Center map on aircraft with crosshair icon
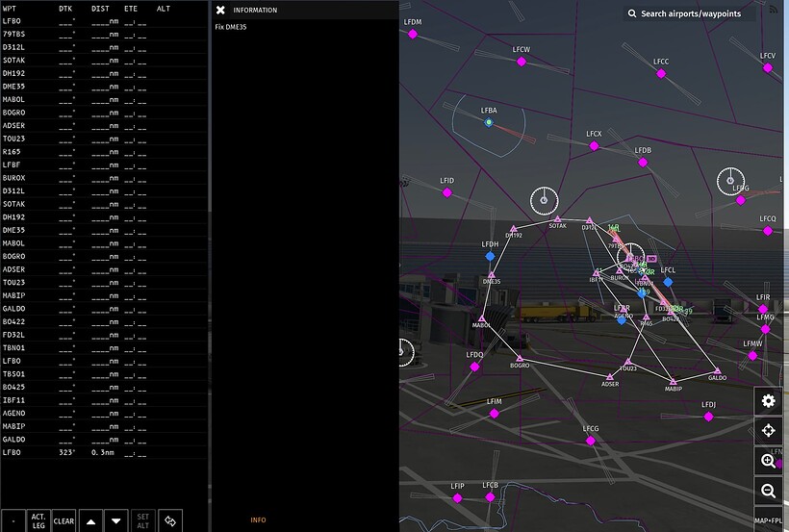The height and width of the screenshot is (532, 789). 768,430
